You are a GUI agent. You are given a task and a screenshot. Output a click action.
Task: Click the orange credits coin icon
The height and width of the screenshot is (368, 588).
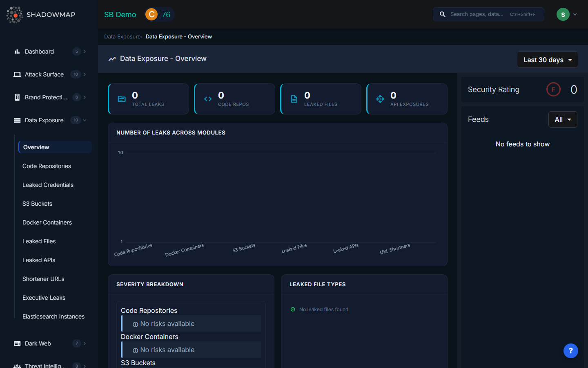click(151, 14)
